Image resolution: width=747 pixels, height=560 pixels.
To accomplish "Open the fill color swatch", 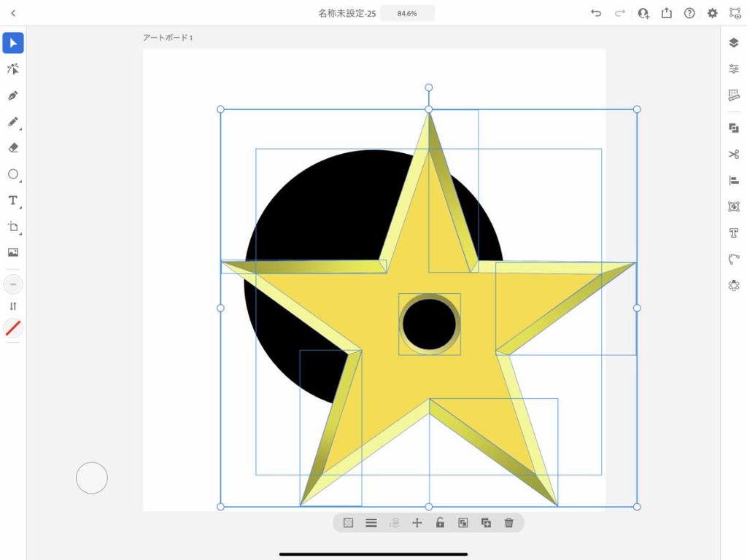I will (13, 284).
